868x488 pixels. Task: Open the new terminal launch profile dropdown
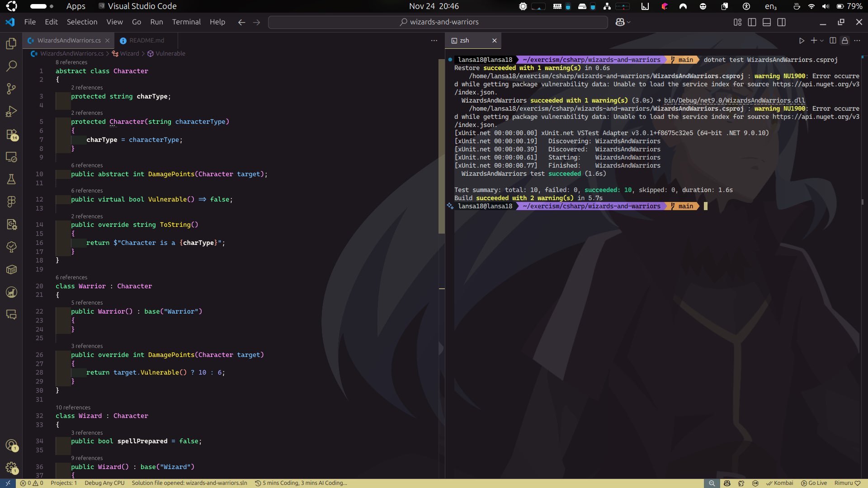tap(822, 41)
